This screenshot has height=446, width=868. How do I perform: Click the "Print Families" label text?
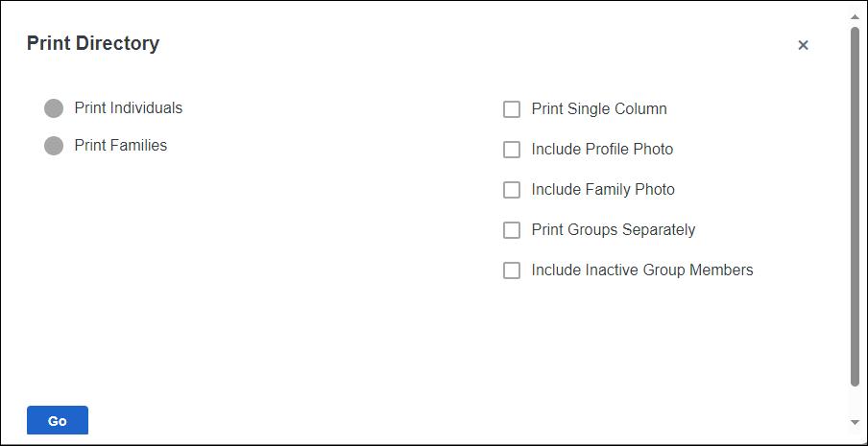(120, 146)
